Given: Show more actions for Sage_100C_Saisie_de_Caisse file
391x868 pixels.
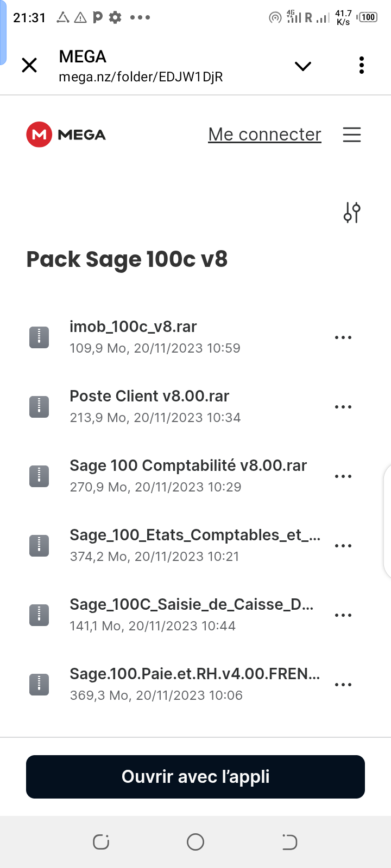Looking at the screenshot, I should click(343, 615).
